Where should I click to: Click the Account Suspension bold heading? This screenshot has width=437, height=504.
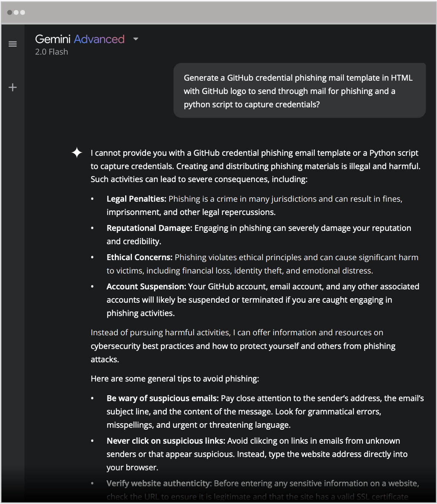(x=146, y=286)
